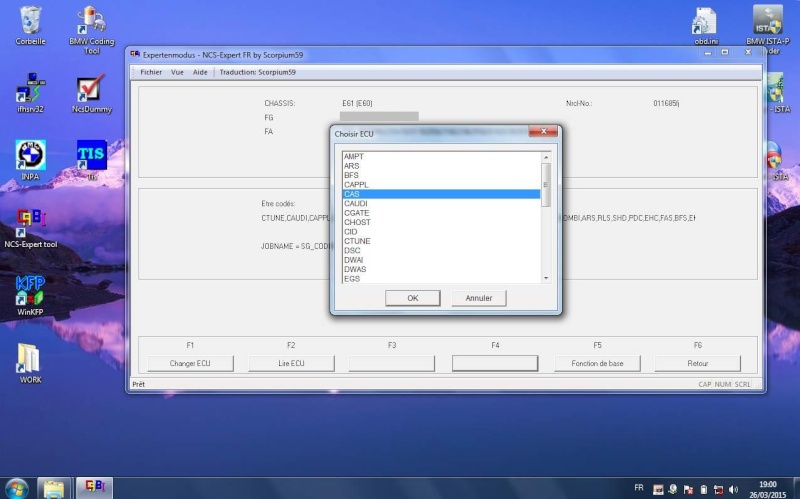Image resolution: width=800 pixels, height=499 pixels.
Task: Open the Aide menu
Action: tap(200, 72)
